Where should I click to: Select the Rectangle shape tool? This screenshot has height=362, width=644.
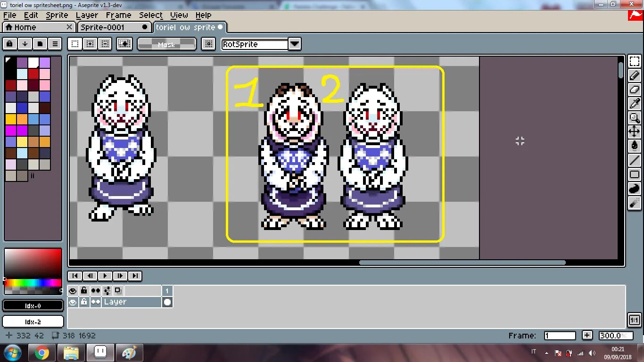point(635,174)
